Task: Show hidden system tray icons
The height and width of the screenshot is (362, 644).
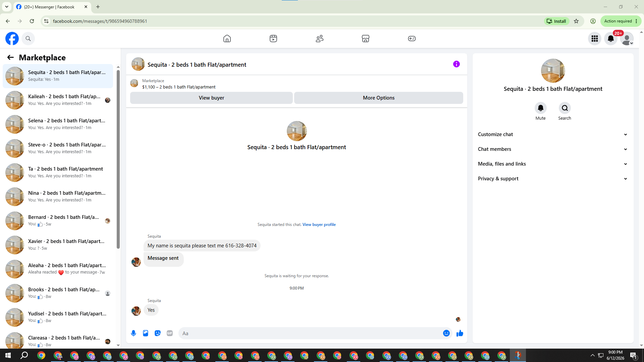Action: click(x=592, y=355)
